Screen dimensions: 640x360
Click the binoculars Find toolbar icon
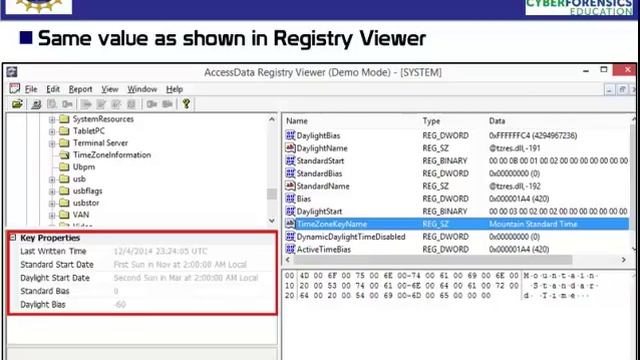coord(36,104)
